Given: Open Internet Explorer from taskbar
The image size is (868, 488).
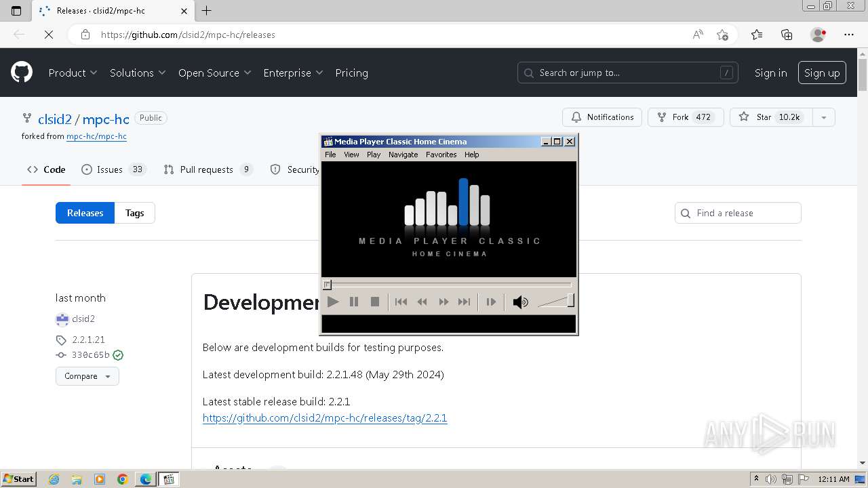Looking at the screenshot, I should point(54,479).
